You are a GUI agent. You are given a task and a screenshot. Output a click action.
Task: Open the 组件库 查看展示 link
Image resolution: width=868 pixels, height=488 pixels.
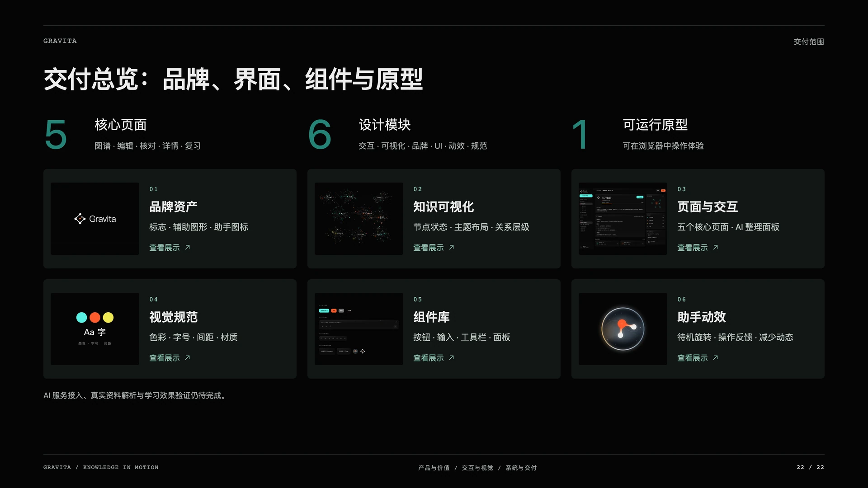pyautogui.click(x=434, y=358)
